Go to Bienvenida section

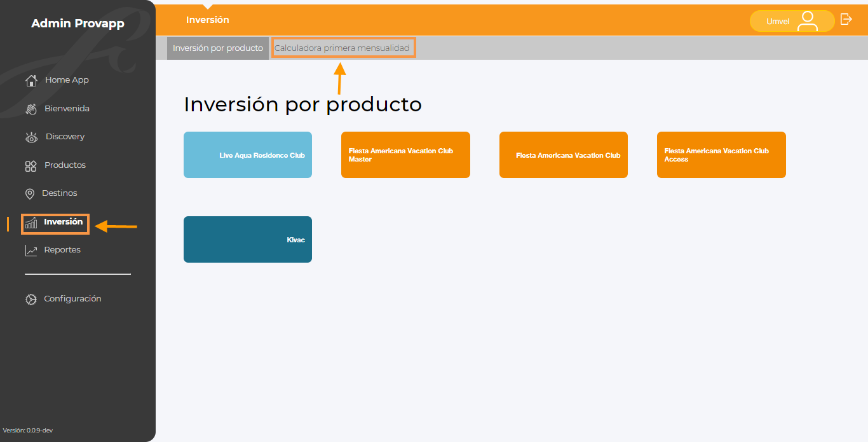click(x=67, y=109)
